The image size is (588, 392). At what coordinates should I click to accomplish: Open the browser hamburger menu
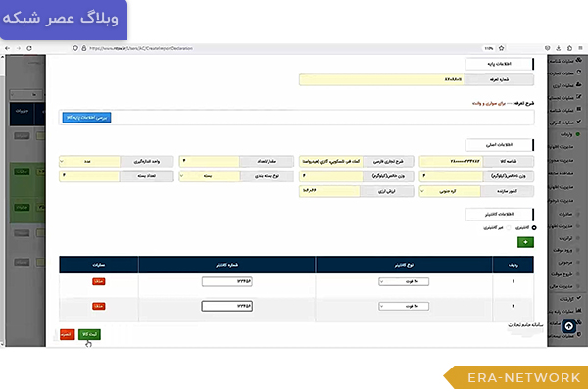pyautogui.click(x=578, y=47)
